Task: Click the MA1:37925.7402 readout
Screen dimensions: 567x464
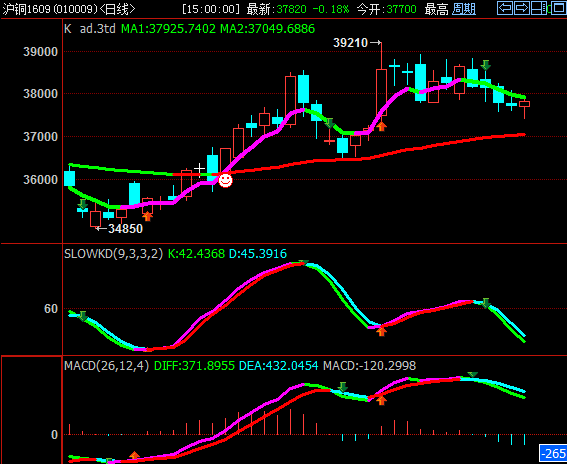Action: click(x=168, y=29)
